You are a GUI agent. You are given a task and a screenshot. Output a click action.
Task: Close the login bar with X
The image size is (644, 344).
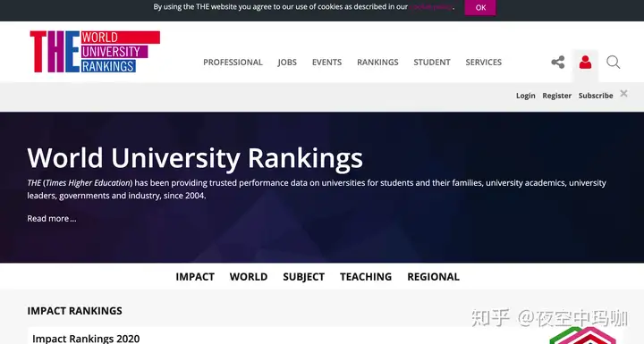(x=624, y=94)
